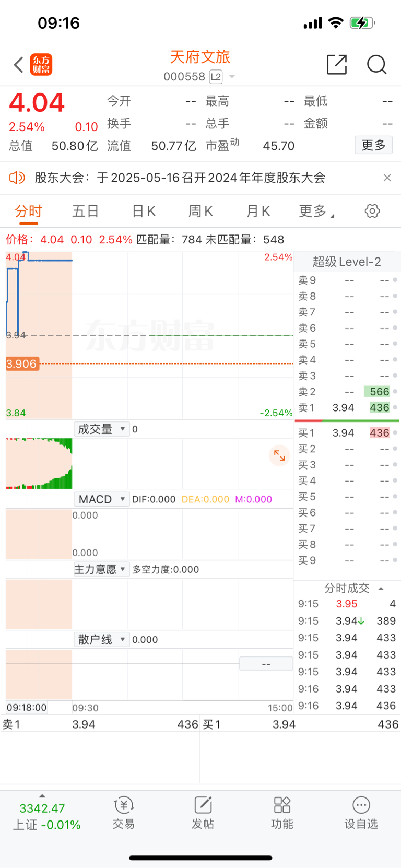Tap the dot beside 买5 row
Viewport: 401px width, 868px height.
tap(395, 497)
